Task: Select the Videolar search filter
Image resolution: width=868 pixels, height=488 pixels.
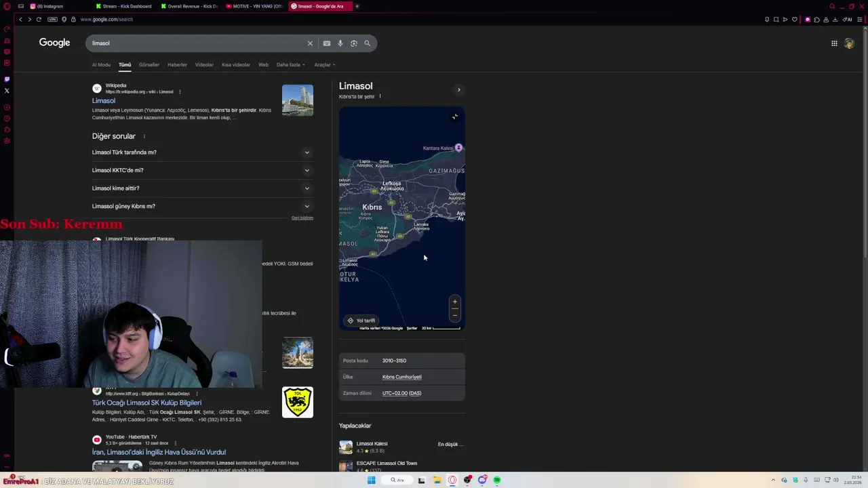Action: pos(204,65)
